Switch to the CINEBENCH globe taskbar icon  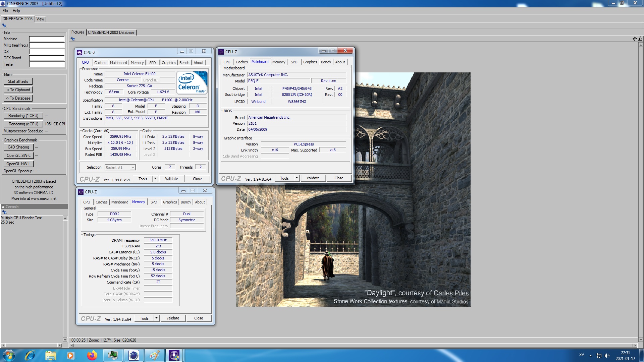point(133,355)
